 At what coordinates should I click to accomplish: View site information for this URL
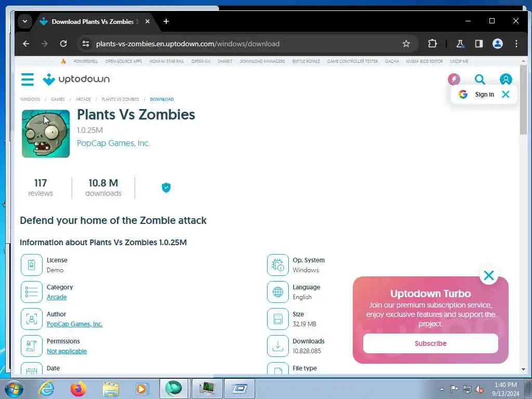click(x=86, y=44)
